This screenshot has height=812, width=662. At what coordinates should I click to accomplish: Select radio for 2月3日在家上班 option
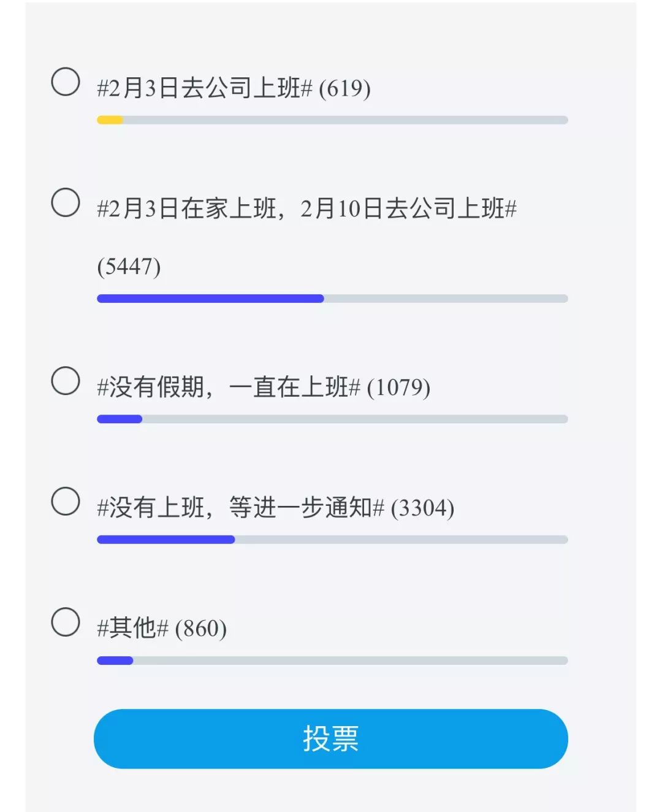click(x=66, y=202)
